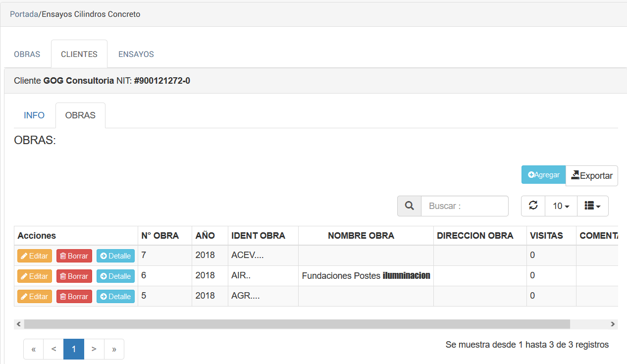
Task: Open Detalle for obra number 5
Action: (x=115, y=297)
